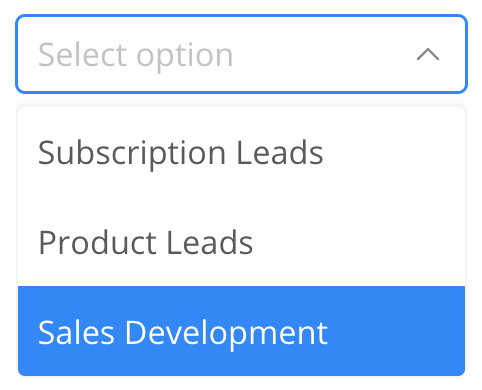This screenshot has height=390, width=482.
Task: Set the dropdown value to Product Leads
Action: click(241, 242)
